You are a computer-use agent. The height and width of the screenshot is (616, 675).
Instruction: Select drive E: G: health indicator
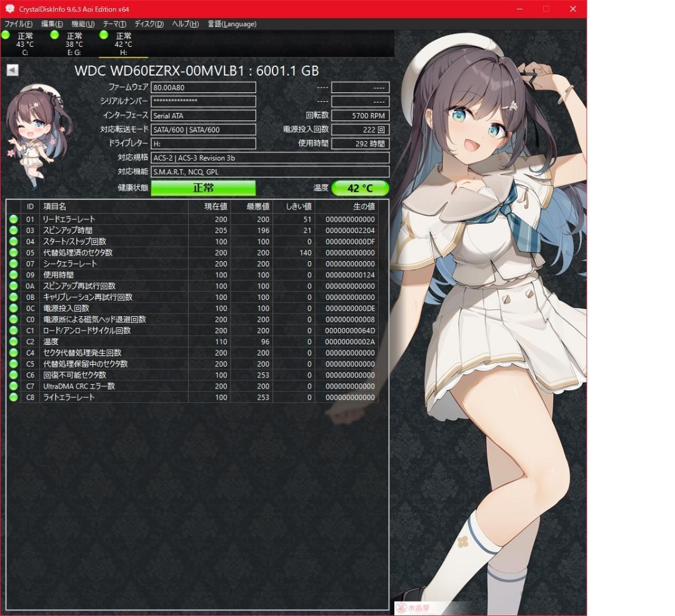pyautogui.click(x=54, y=36)
